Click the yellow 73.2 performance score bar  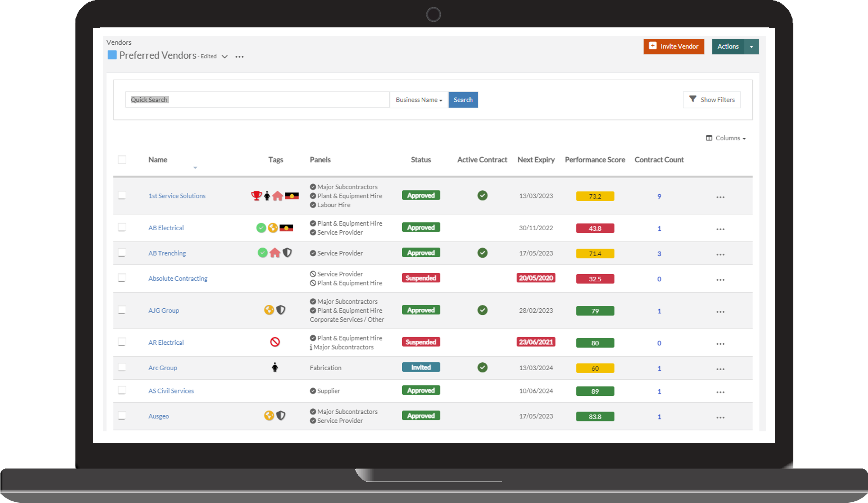click(x=595, y=196)
